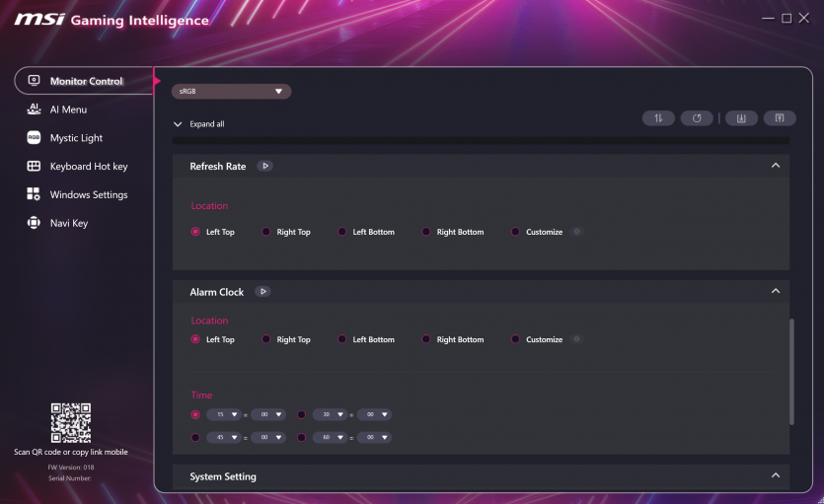This screenshot has width=824, height=504.
Task: Click the play icon beside Refresh Rate
Action: [265, 167]
